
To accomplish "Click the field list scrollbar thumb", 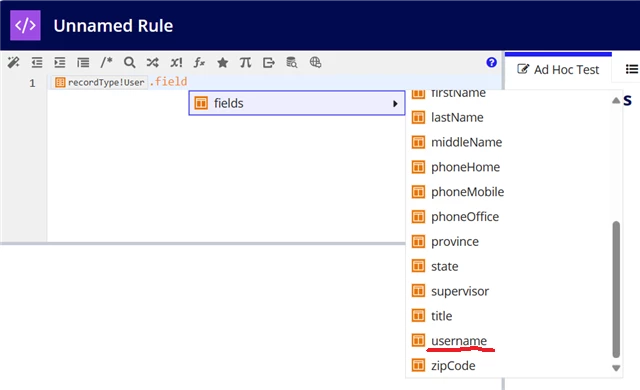I will (x=616, y=289).
